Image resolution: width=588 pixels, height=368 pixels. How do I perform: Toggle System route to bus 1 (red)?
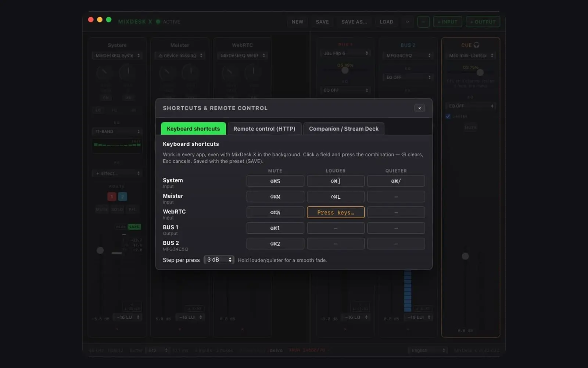point(112,197)
